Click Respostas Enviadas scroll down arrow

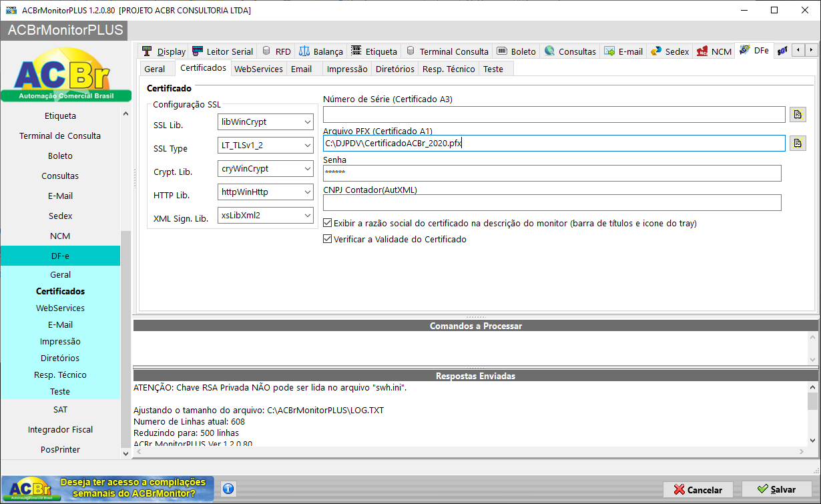click(812, 440)
